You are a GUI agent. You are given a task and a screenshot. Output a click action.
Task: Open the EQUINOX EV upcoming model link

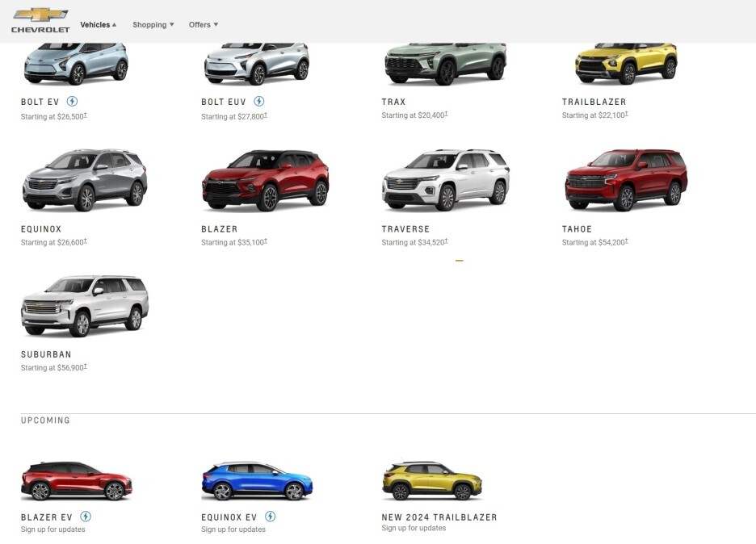(x=229, y=517)
